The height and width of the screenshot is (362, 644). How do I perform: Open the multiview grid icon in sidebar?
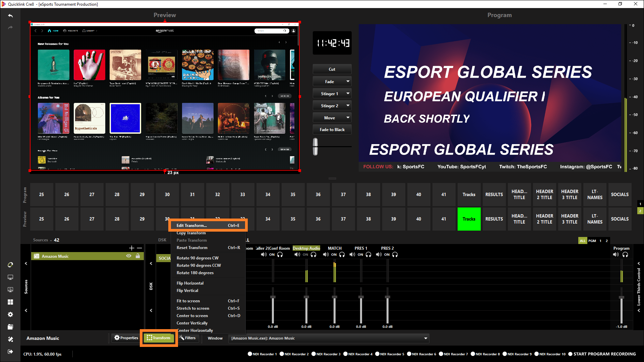[10, 302]
